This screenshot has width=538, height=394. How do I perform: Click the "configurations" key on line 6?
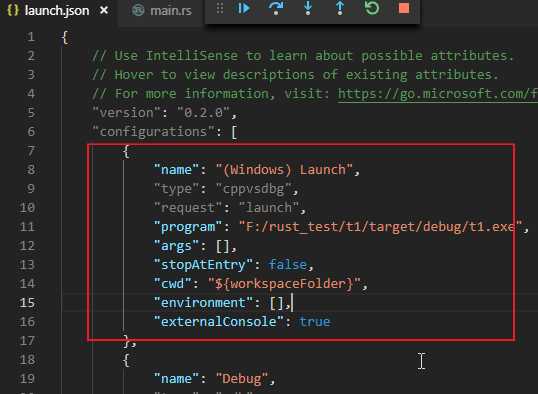click(153, 132)
